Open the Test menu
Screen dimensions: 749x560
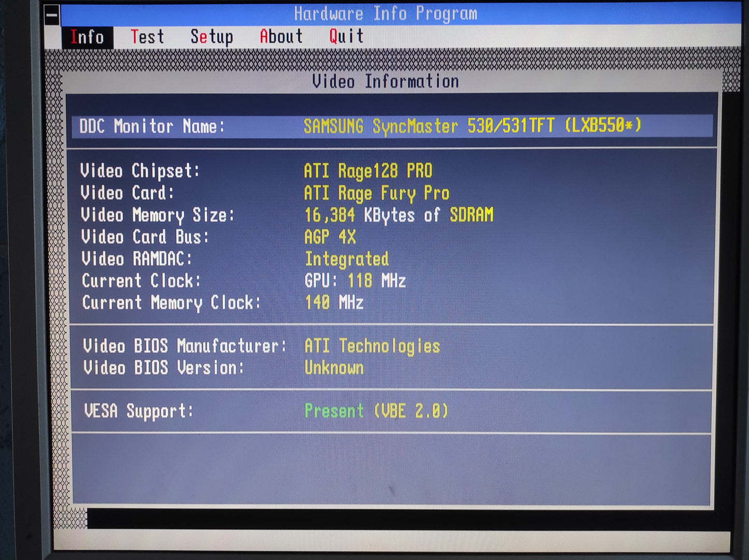click(x=148, y=36)
